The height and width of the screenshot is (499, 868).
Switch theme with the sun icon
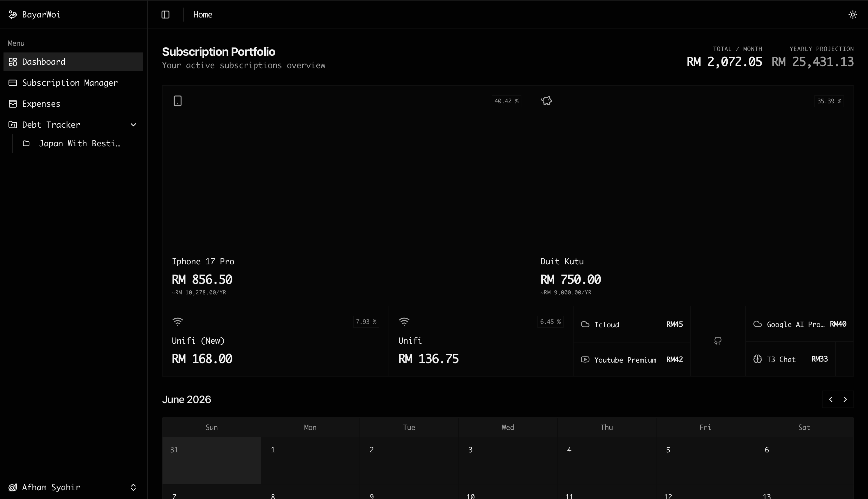tap(853, 14)
